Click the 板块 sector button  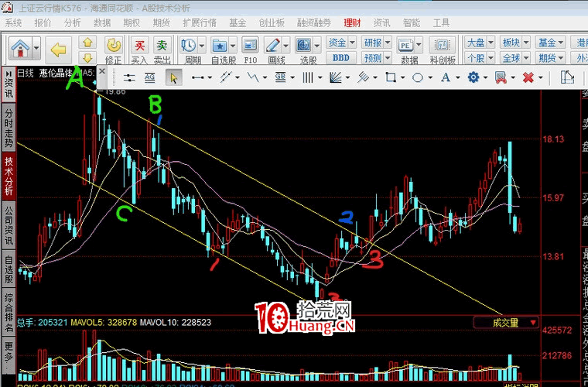tap(511, 43)
